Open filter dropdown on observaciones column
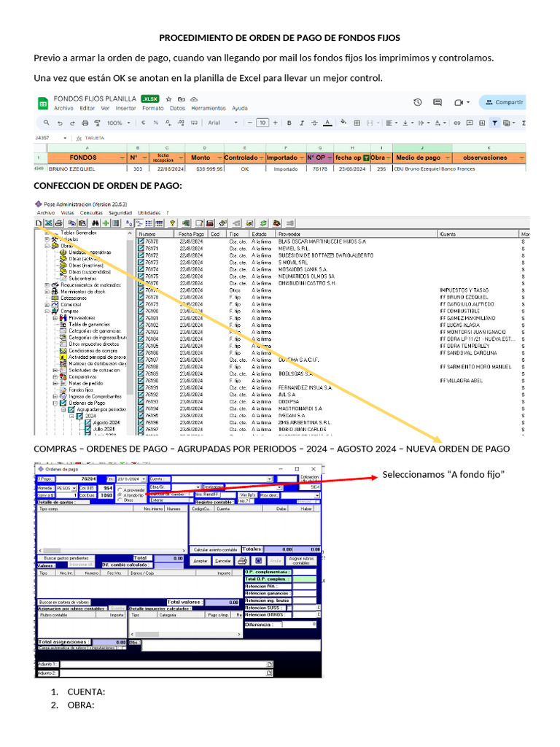The height and width of the screenshot is (747, 560). 521,158
